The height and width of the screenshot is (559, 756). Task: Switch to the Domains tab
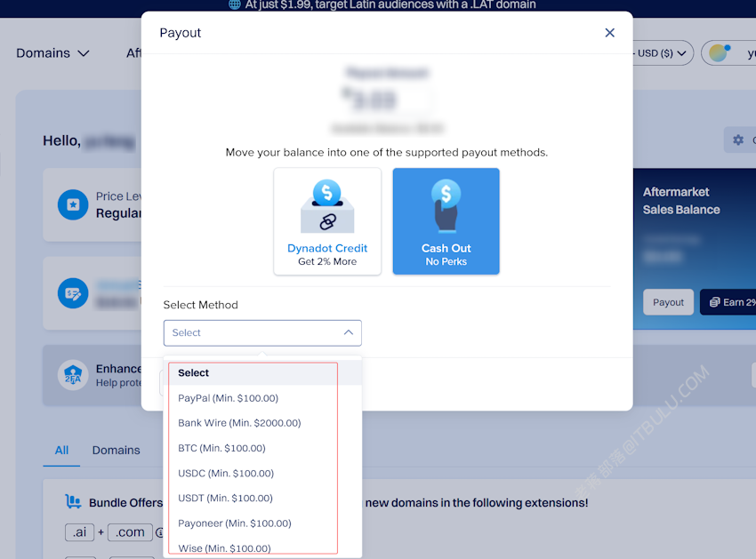click(117, 450)
